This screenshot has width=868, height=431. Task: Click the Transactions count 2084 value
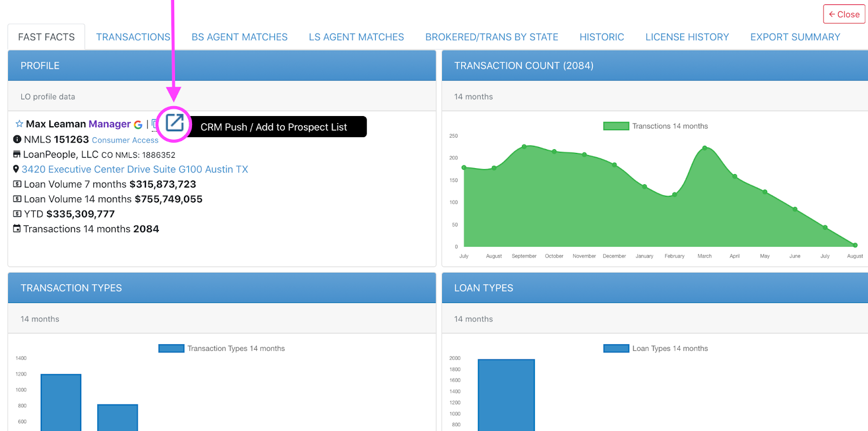coord(146,229)
